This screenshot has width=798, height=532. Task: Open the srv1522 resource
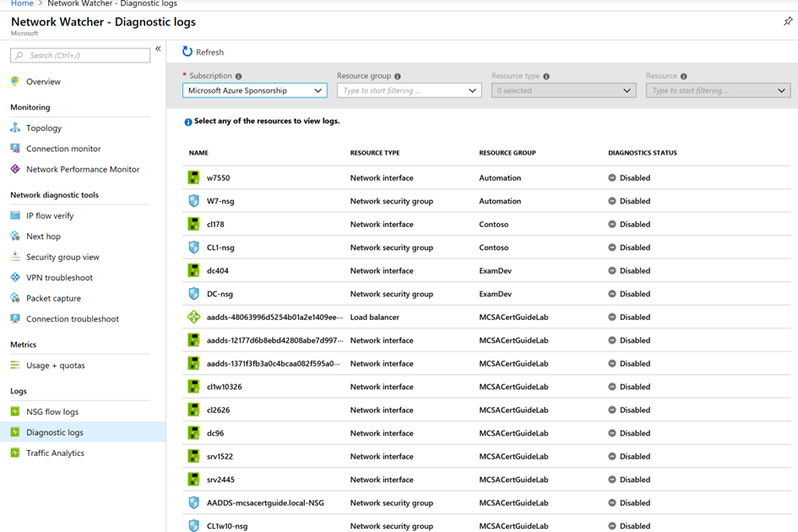tap(220, 456)
